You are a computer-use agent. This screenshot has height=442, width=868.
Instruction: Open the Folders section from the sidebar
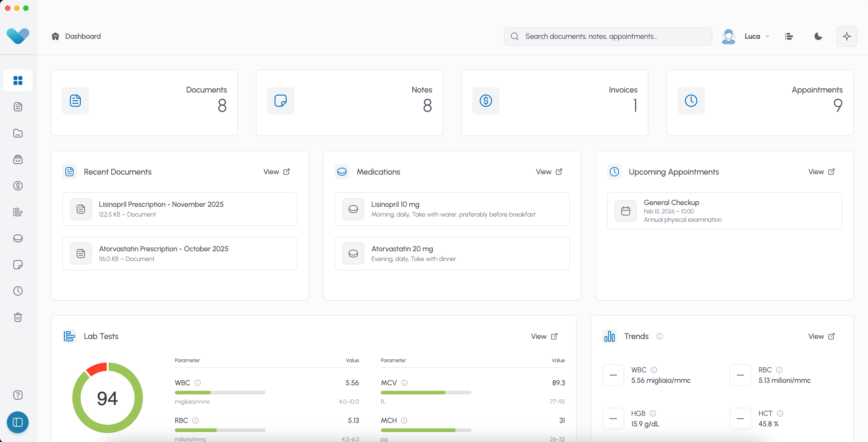coord(18,133)
